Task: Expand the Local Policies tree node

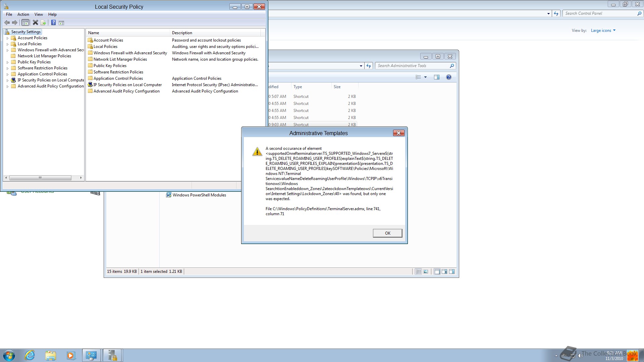Action: tap(7, 44)
